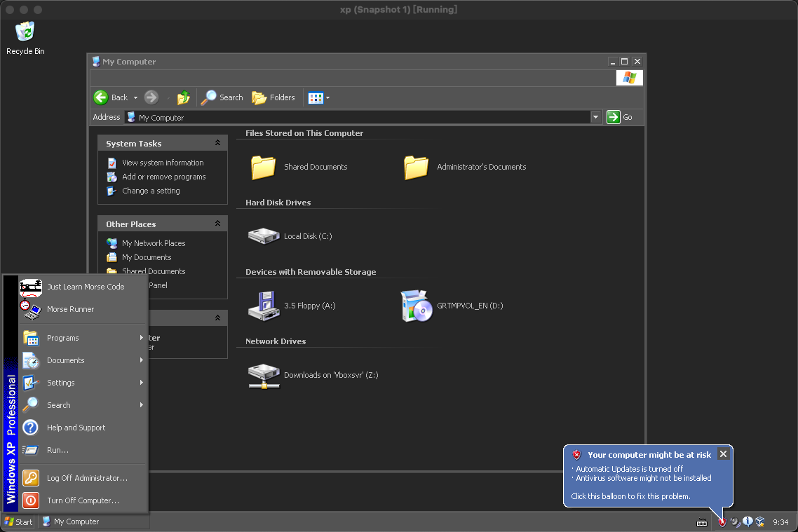
Task: Click the Shared Documents link in Other Places
Action: point(154,271)
